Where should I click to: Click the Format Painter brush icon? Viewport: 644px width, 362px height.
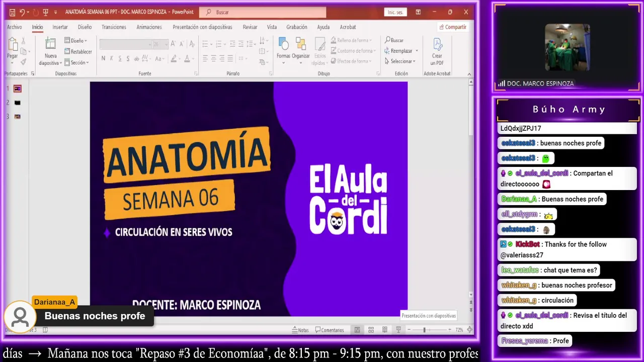[23, 62]
